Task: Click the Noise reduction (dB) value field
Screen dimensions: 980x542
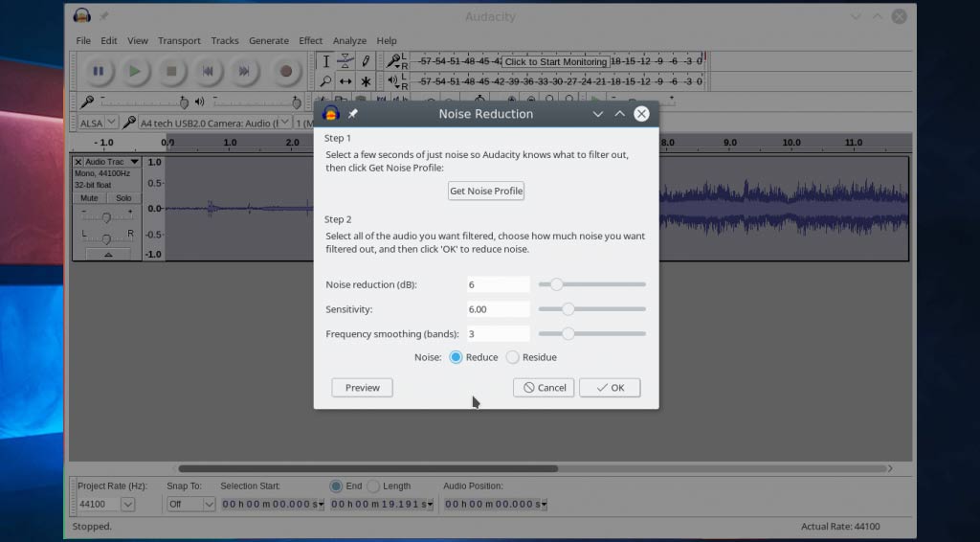Action: coord(498,284)
